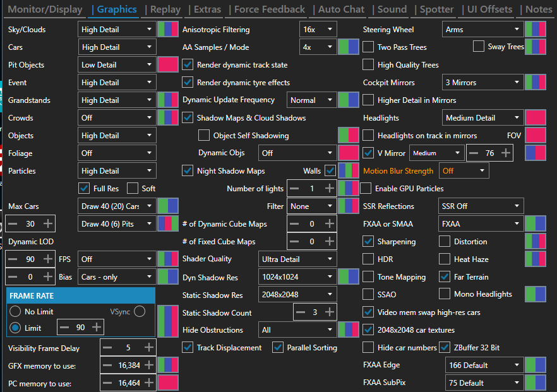Click the impact indicator beside Steering Wheel

point(536,30)
